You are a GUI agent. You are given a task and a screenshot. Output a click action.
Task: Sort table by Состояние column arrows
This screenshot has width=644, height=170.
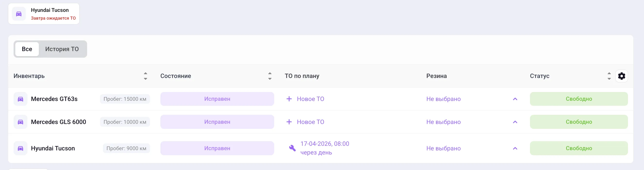[270, 76]
